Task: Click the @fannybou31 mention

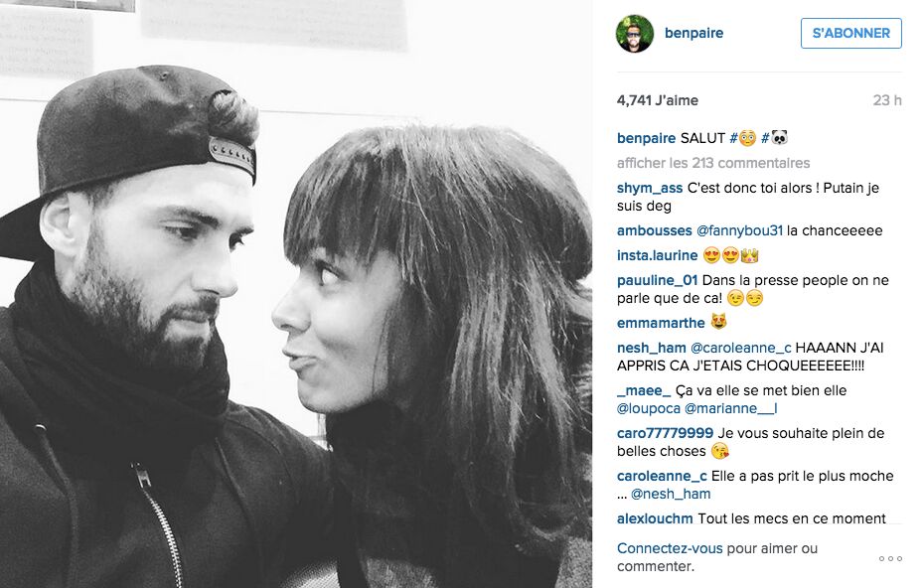Action: click(x=739, y=230)
